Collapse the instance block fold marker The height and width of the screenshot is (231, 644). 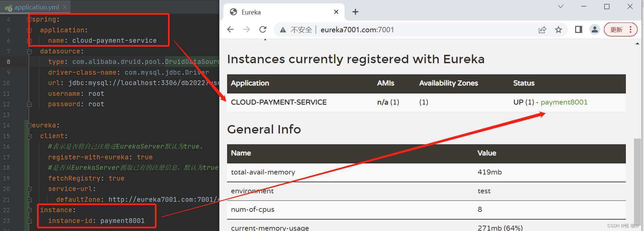click(x=29, y=210)
